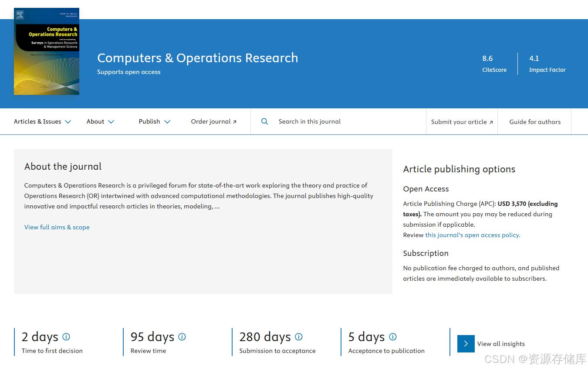Image resolution: width=588 pixels, height=369 pixels.
Task: Open the About dropdown menu
Action: (x=100, y=121)
